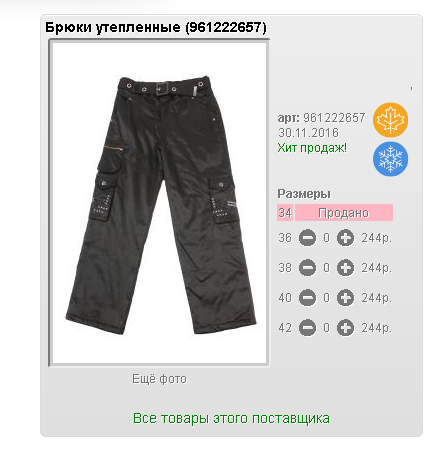Click the size 34 pink label
This screenshot has width=424, height=449.
tap(285, 213)
